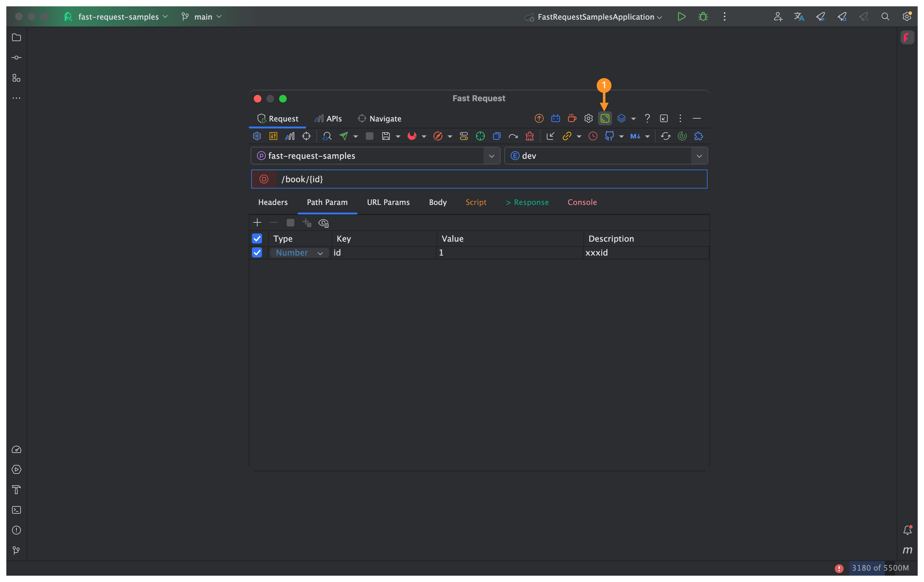
Task: Click the memory indicator in status bar
Action: coord(879,567)
